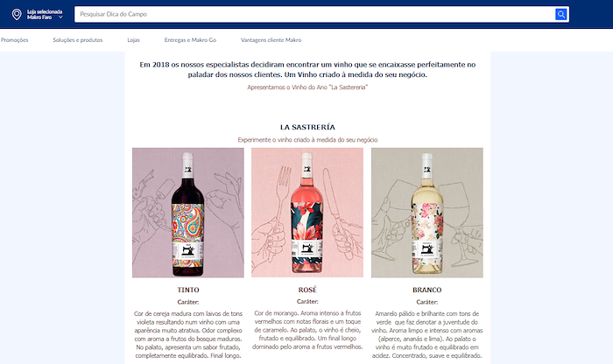Open the Soluções e produtos menu
This screenshot has width=613, height=364.
click(x=78, y=40)
